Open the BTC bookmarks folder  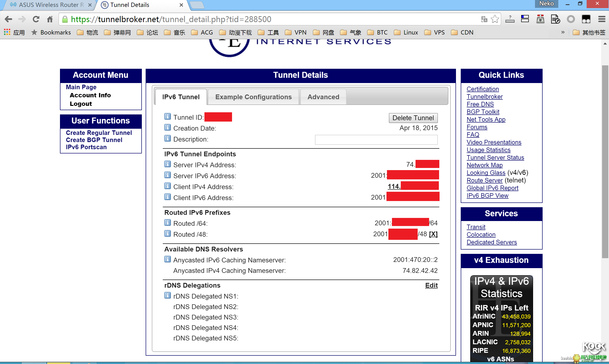click(378, 32)
